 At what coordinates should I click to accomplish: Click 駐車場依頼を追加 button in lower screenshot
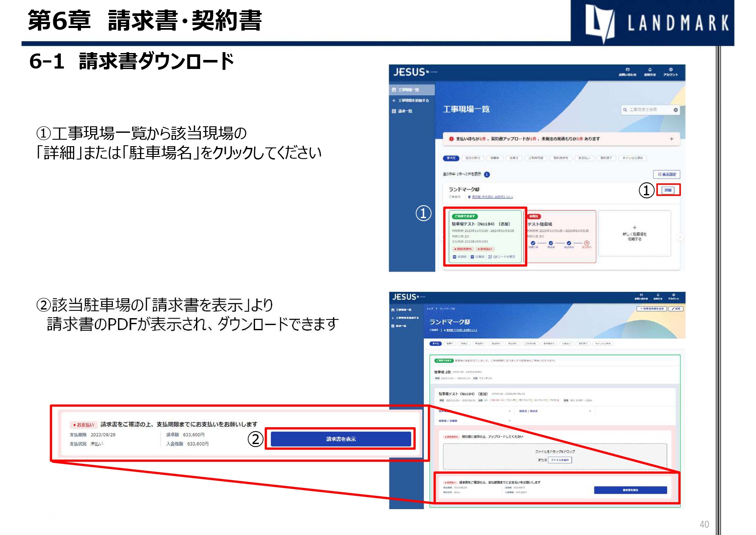(x=652, y=309)
